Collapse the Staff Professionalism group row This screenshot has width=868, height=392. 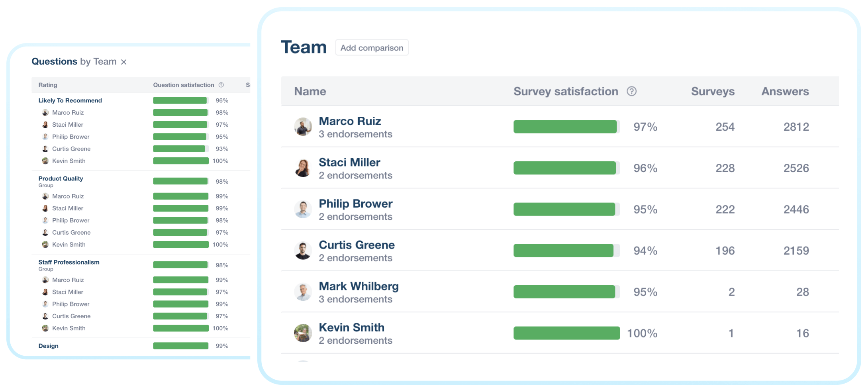[69, 262]
